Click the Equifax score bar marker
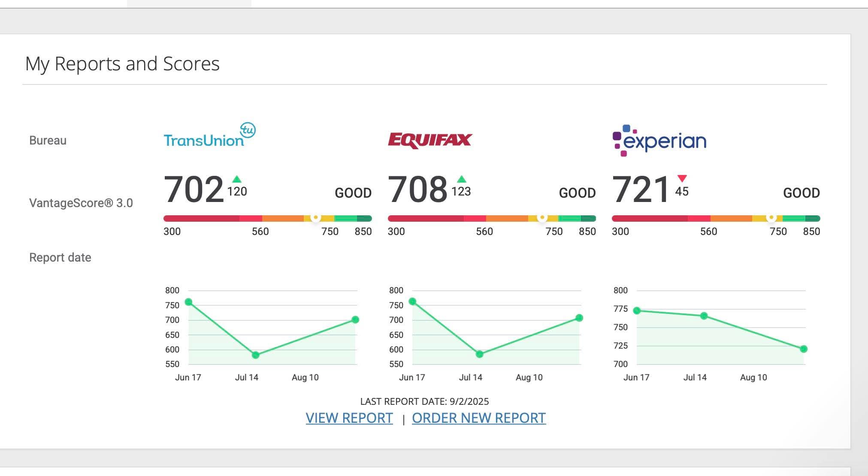The image size is (868, 476). (542, 218)
